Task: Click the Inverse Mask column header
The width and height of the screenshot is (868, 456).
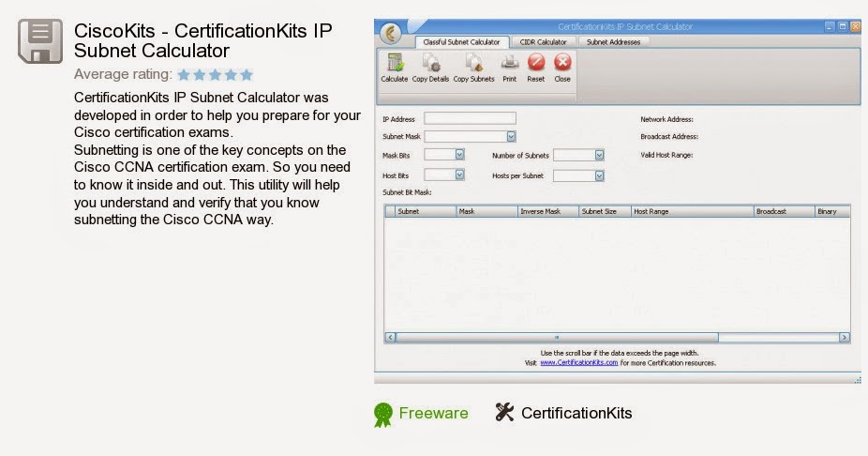Action: 548,211
